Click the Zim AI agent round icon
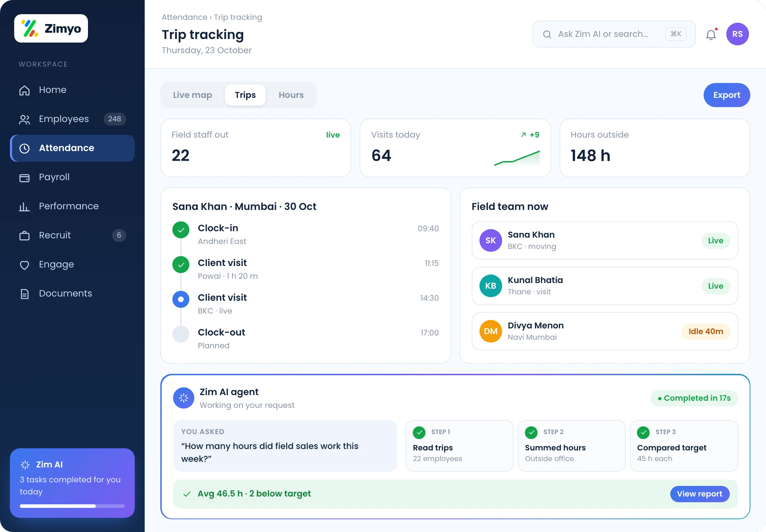The height and width of the screenshot is (532, 766). point(184,398)
